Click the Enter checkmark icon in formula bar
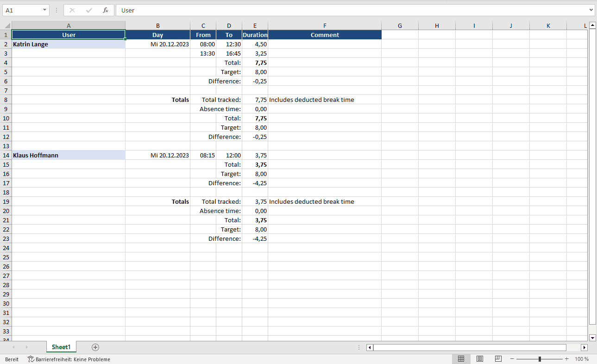Viewport: 597px width, 364px height. click(x=89, y=10)
